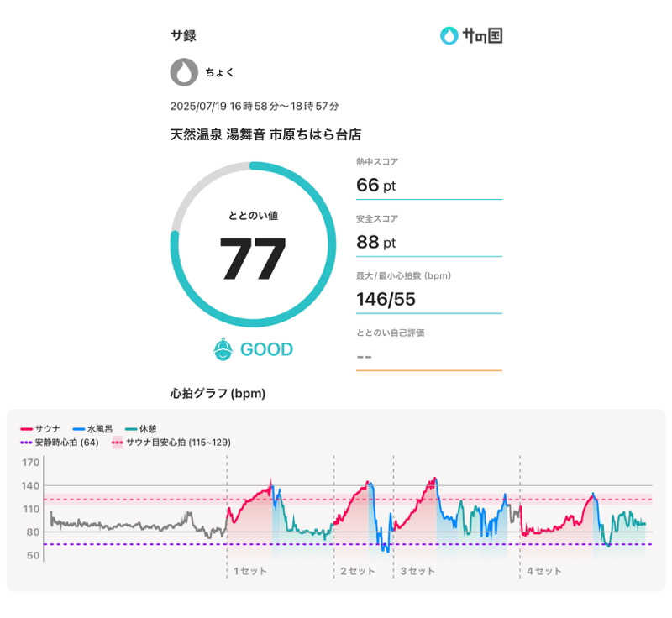Select the 熱中スコア 66 pt value
672x618 pixels.
coord(375,186)
